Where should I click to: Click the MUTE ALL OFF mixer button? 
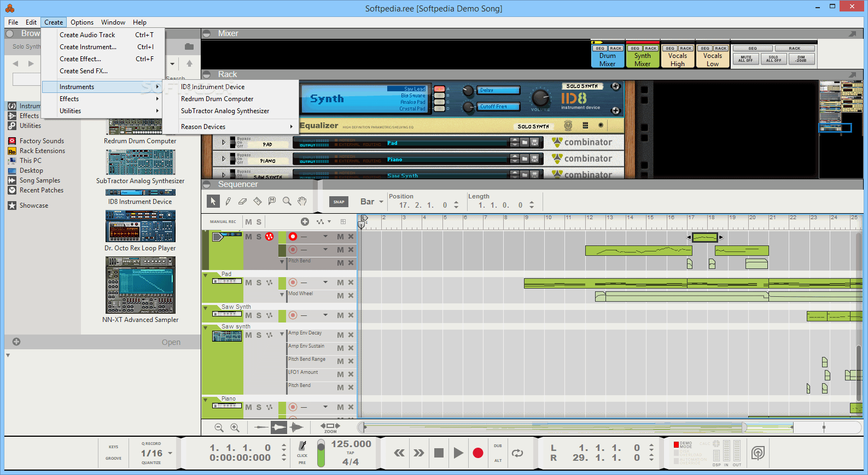point(745,59)
